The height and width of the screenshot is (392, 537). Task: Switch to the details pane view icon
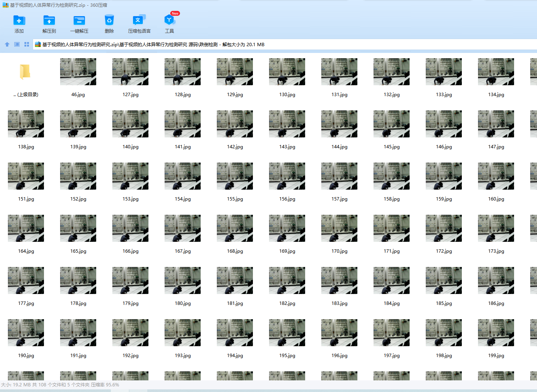coord(17,44)
